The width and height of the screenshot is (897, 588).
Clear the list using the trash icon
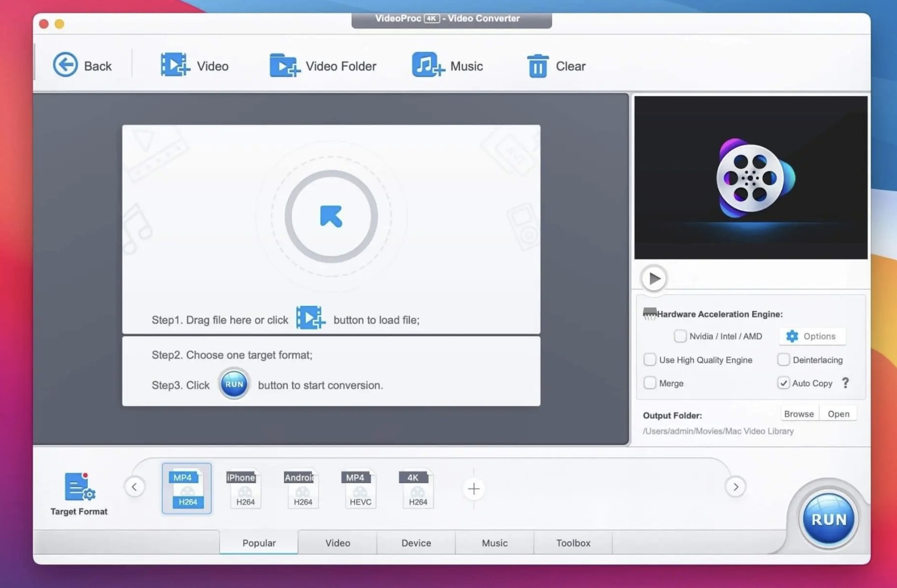click(x=537, y=66)
